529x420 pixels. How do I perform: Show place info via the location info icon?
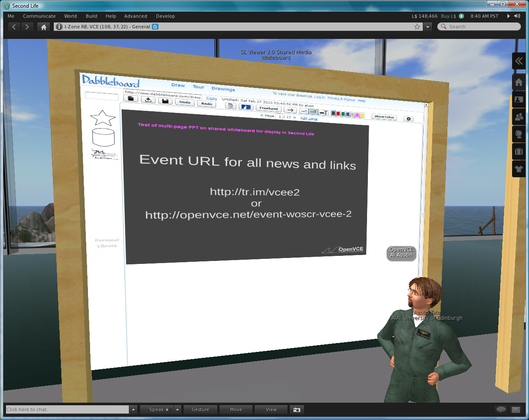tap(59, 27)
